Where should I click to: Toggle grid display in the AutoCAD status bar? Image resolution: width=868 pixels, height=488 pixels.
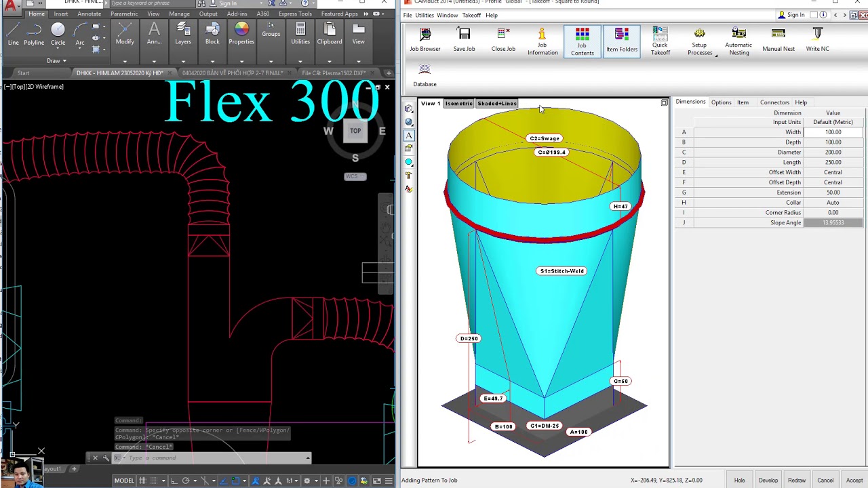coord(143,481)
